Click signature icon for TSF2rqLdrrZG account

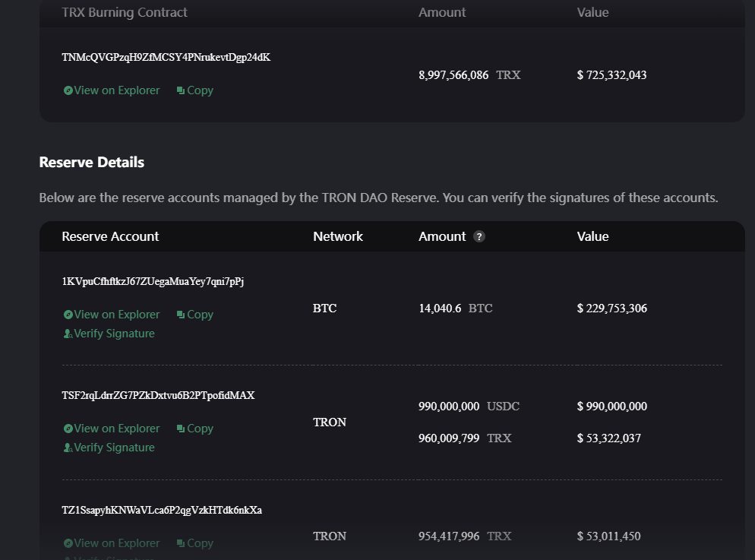(68, 448)
